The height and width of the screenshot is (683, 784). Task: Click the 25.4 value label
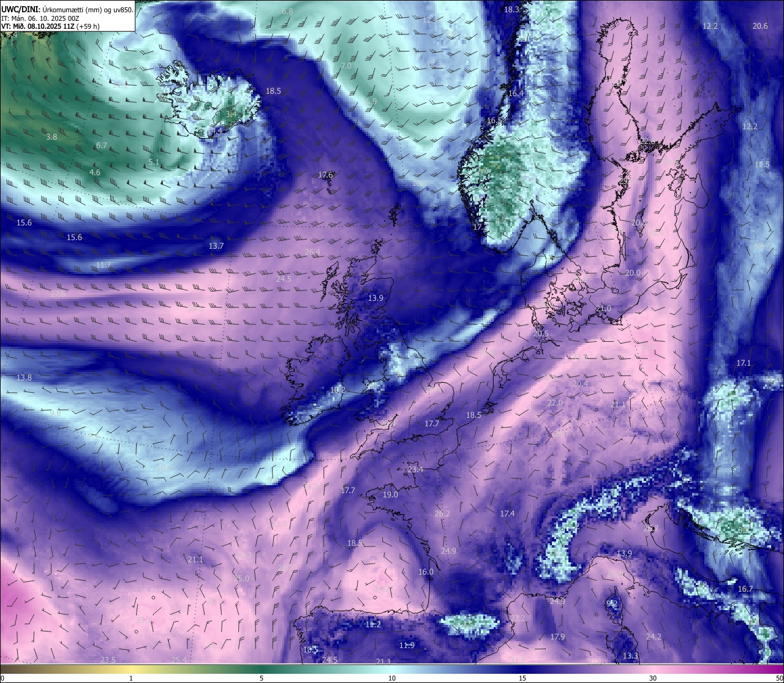point(179,660)
